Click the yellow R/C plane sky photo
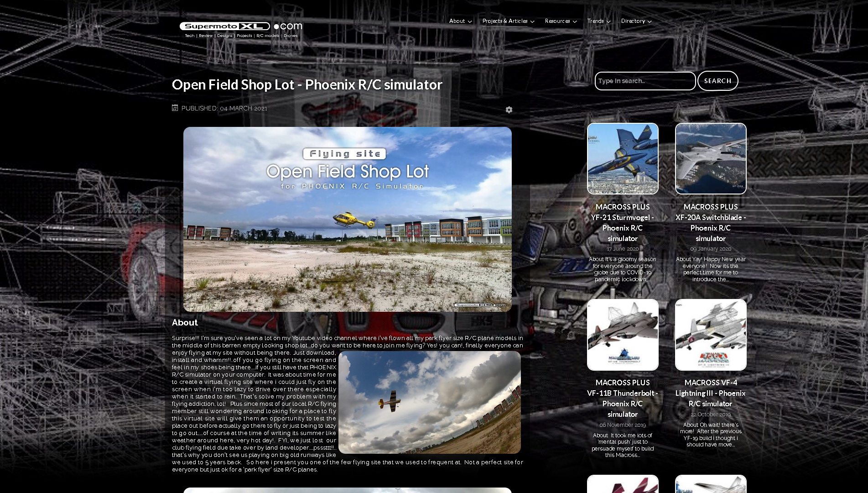 430,402
